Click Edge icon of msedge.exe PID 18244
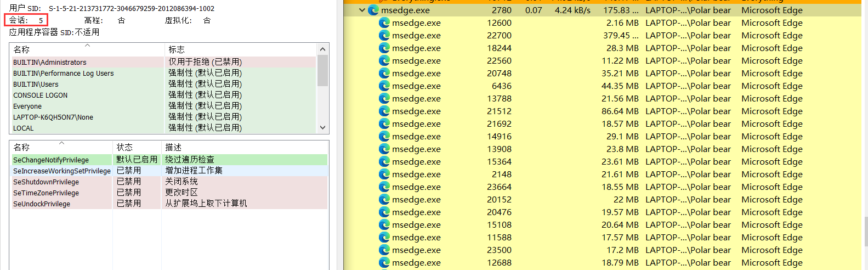 click(384, 48)
